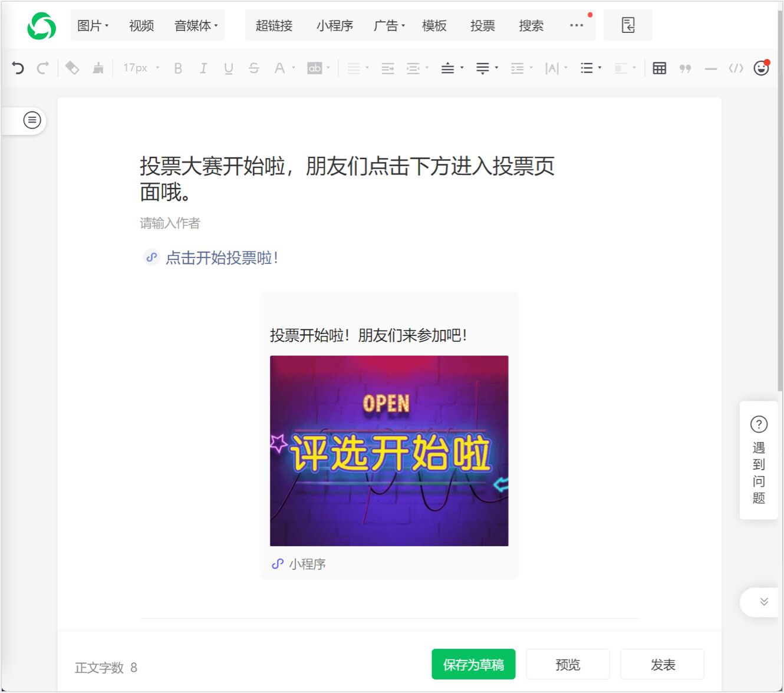Click the vertical page scrollbar
Viewport: 784px width, 693px height.
click(780, 200)
